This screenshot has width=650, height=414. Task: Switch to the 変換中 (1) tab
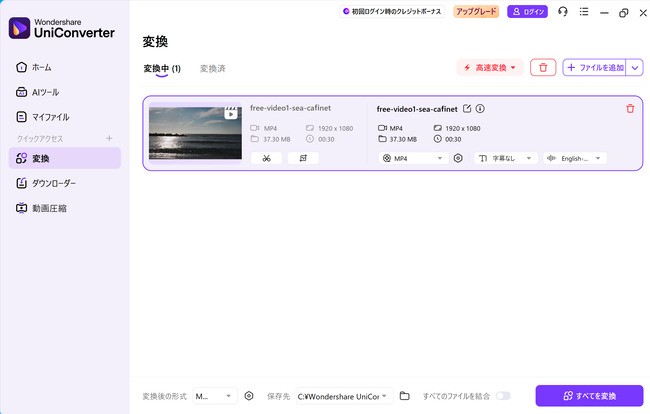(x=162, y=69)
